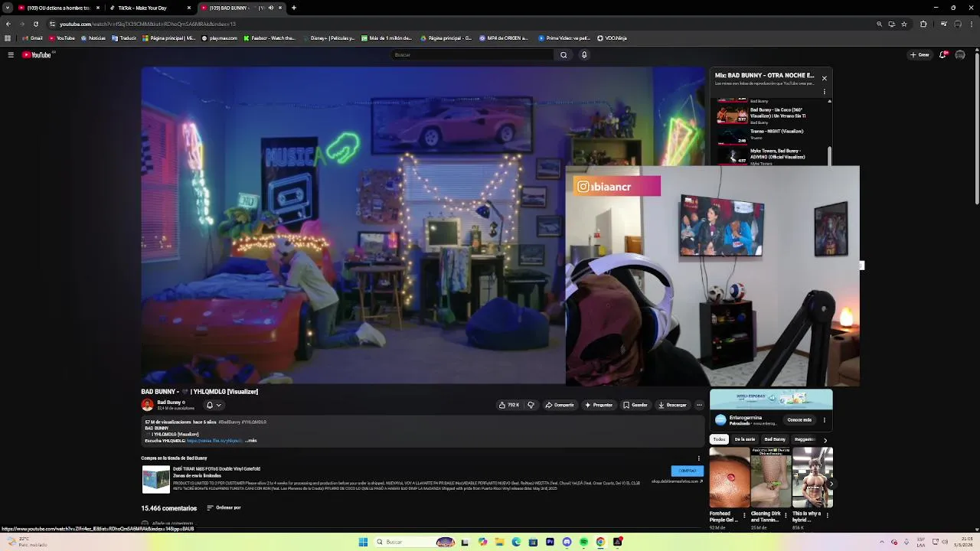Click the YouTube search magnifier button

[563, 55]
